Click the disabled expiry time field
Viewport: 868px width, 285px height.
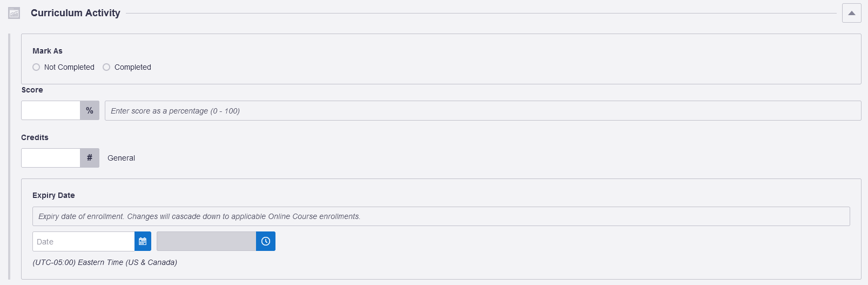pyautogui.click(x=206, y=242)
